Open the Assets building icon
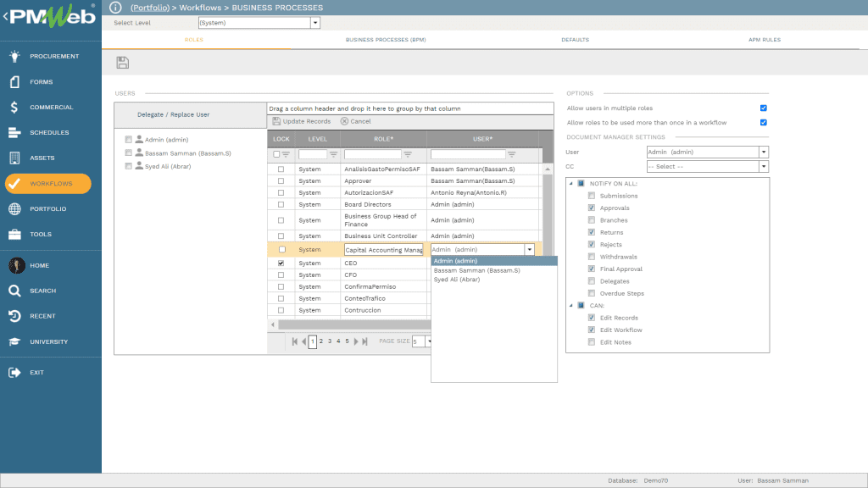Viewport: 868px width, 488px height. point(15,158)
